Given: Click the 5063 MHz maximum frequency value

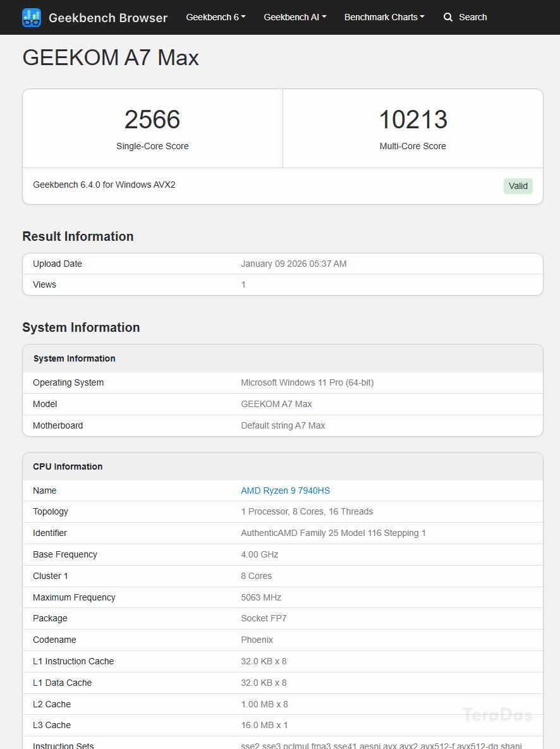Looking at the screenshot, I should pos(261,597).
